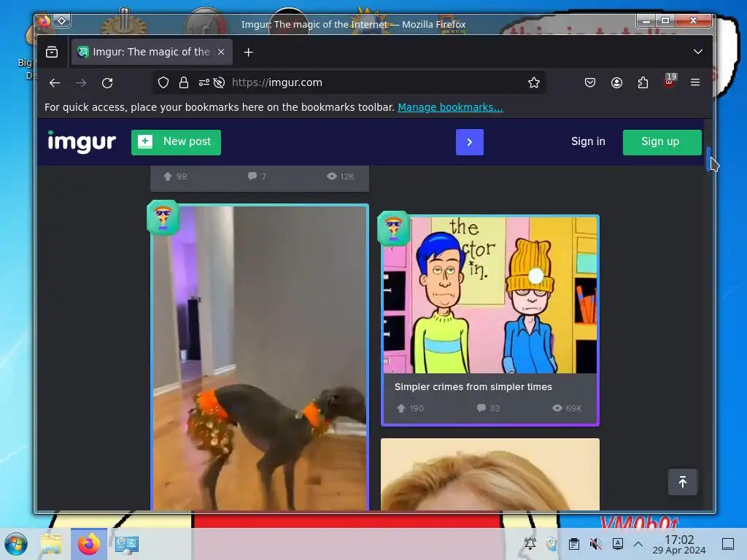This screenshot has height=560, width=747.
Task: Open the notifications bell in tray
Action: coord(530,543)
